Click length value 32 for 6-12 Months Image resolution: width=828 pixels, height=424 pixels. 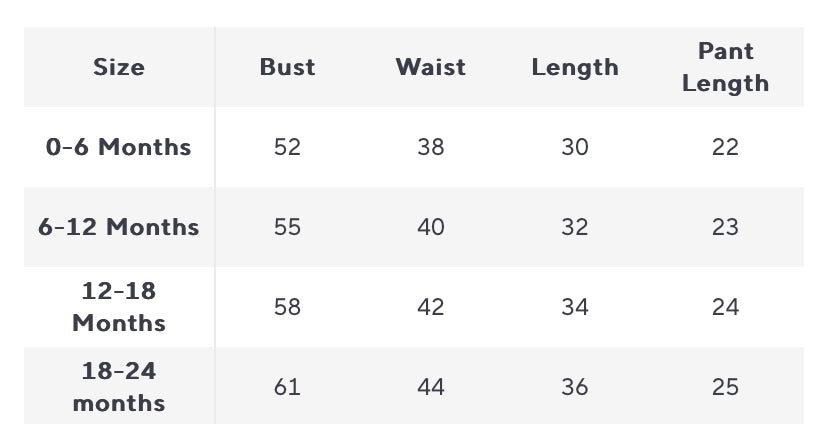(574, 227)
